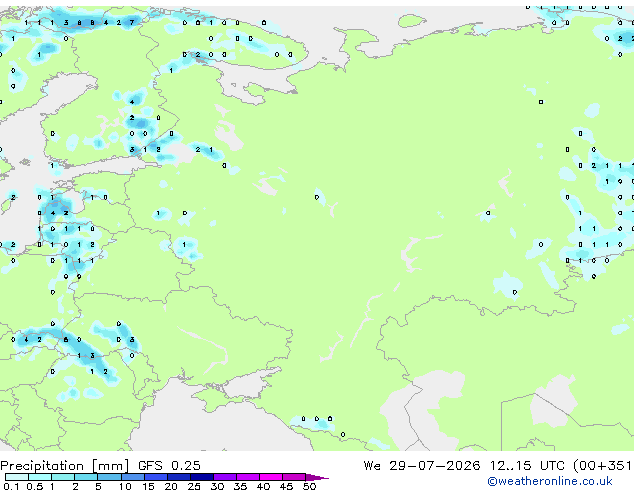
Task: Click the 15–20 mm legend swatch
Action: 155,477
